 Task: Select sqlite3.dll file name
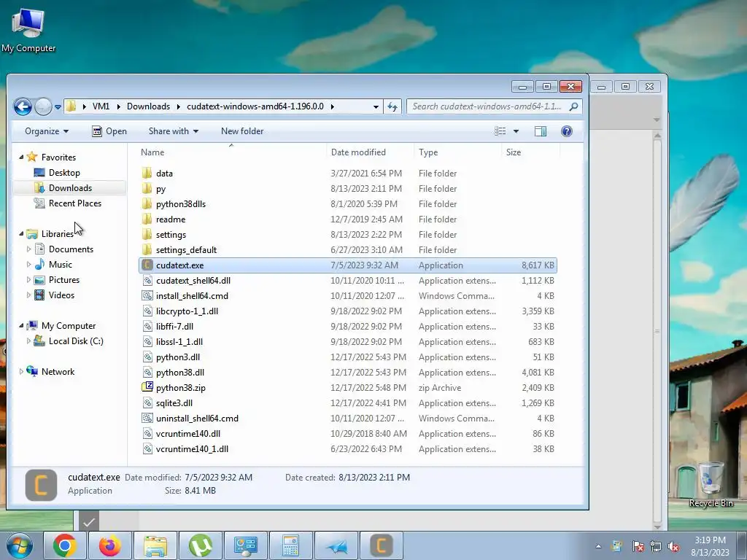[x=174, y=402]
